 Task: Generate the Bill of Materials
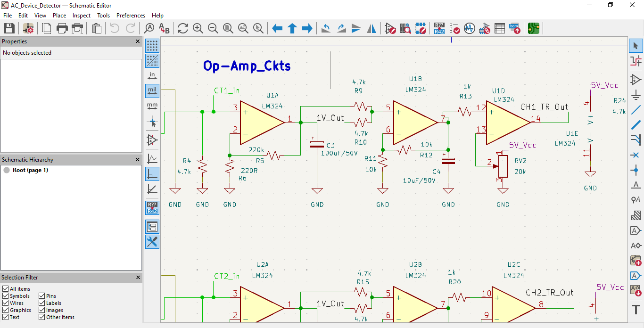pos(515,28)
